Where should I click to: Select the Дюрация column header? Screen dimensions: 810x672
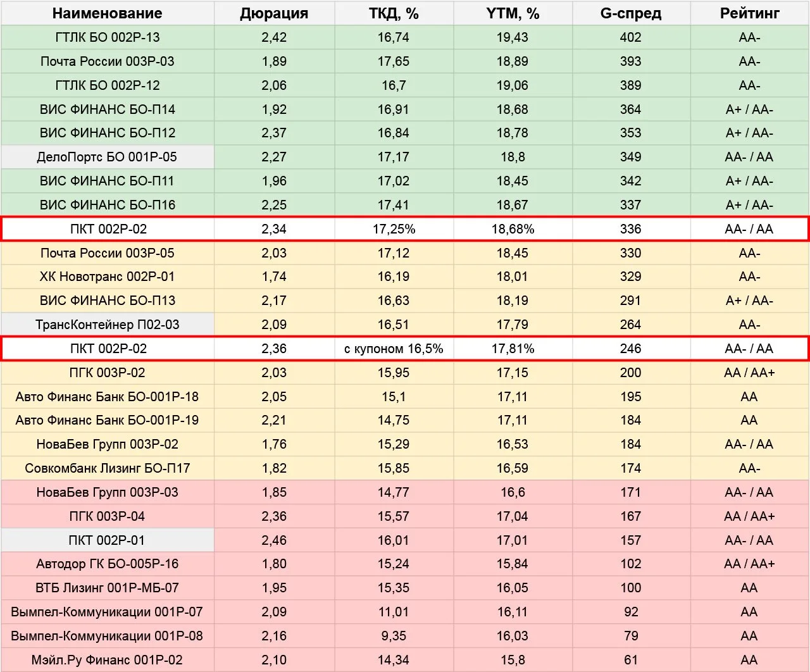(274, 13)
